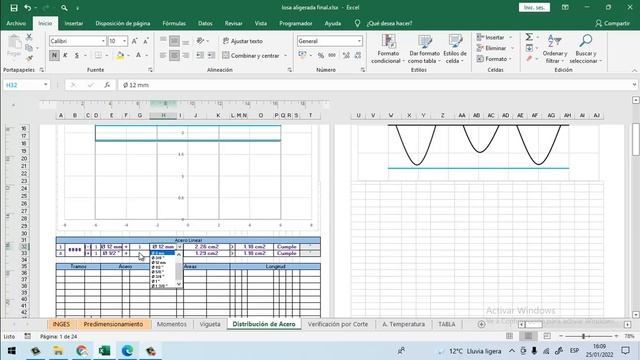
Task: Undo the last action
Action: point(27,8)
